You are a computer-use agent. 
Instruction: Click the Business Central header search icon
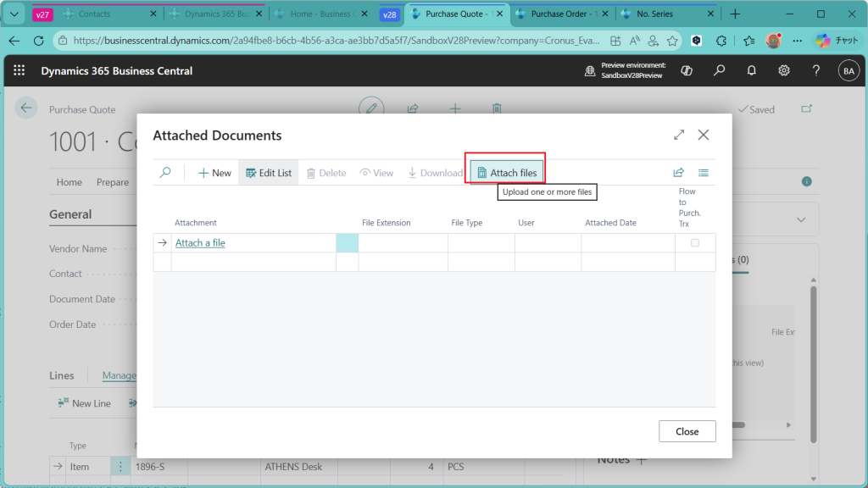pyautogui.click(x=719, y=71)
